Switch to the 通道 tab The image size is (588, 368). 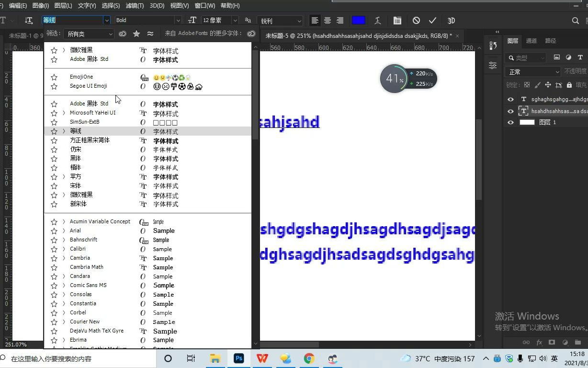click(x=531, y=41)
